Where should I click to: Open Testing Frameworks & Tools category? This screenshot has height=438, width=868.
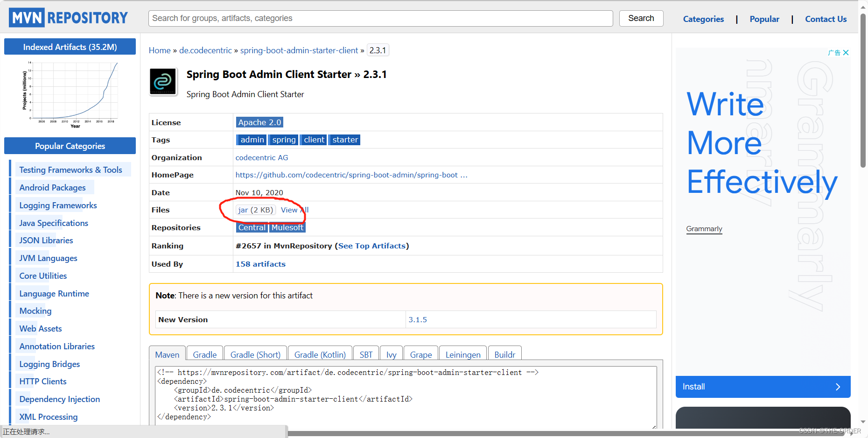(70, 170)
